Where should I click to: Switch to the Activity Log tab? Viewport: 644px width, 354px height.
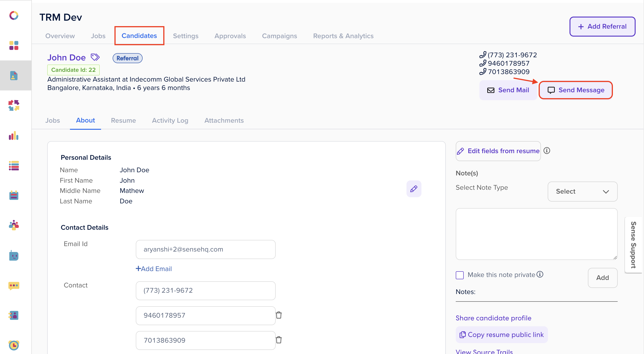[170, 120]
